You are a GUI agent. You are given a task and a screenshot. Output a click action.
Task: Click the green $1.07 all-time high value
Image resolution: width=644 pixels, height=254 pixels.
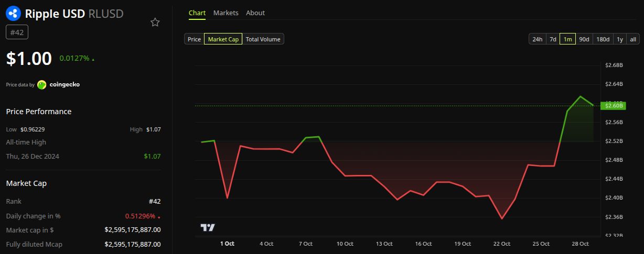[x=152, y=156]
